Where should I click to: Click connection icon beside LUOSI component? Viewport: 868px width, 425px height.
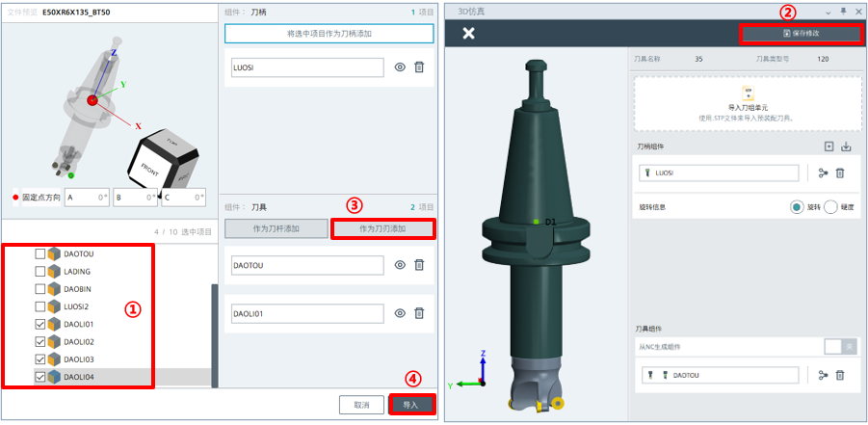[823, 173]
